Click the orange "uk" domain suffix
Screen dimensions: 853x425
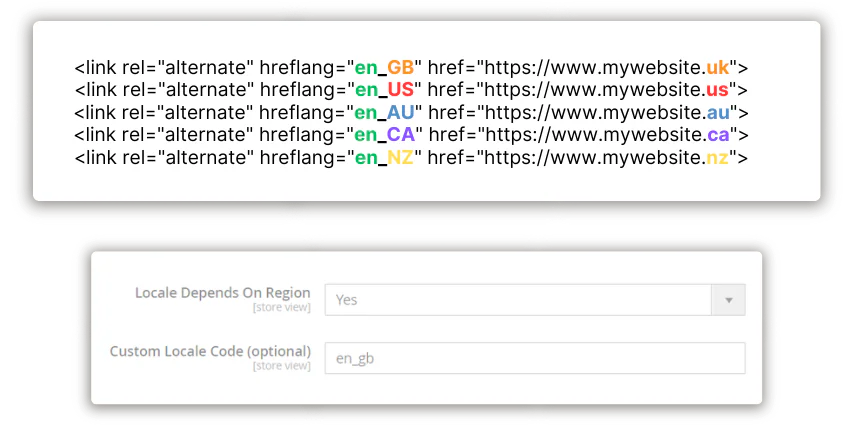tap(717, 68)
